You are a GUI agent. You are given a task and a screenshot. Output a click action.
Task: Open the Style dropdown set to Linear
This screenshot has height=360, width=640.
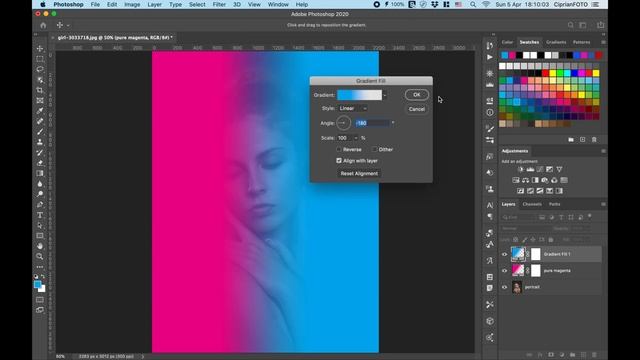(353, 109)
